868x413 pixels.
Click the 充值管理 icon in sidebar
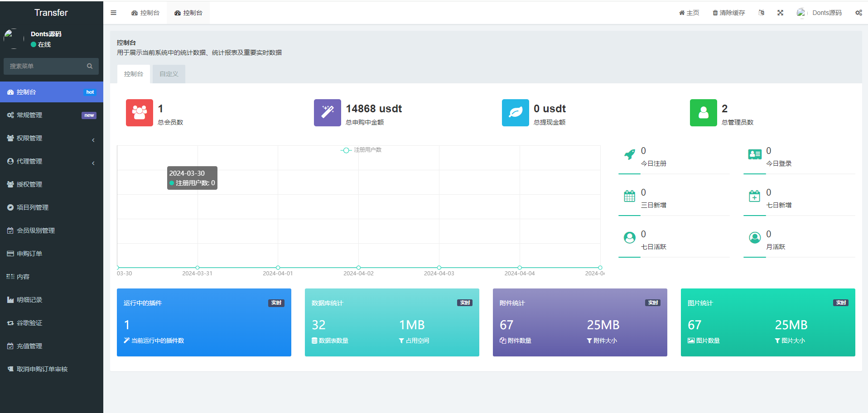click(10, 346)
